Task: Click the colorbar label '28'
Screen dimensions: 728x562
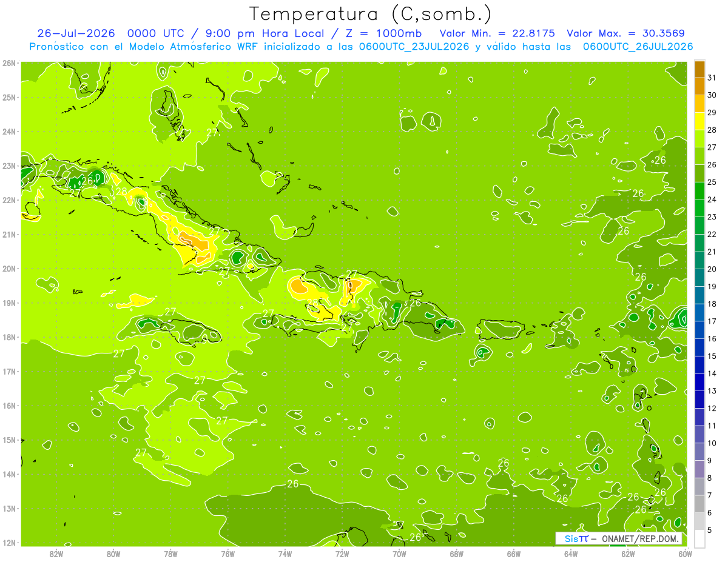Action: click(x=712, y=130)
